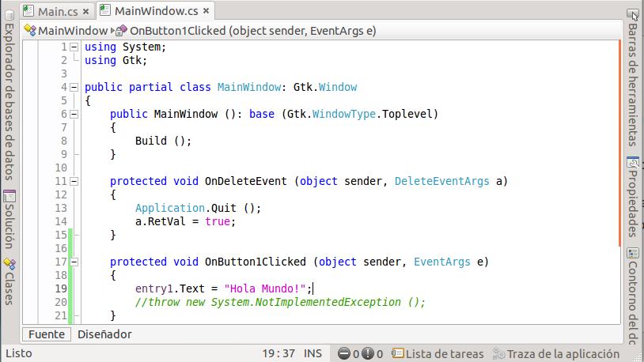The width and height of the screenshot is (644, 362).
Task: Open the OnButton1Clicked member breadcrumb
Action: coord(253,31)
